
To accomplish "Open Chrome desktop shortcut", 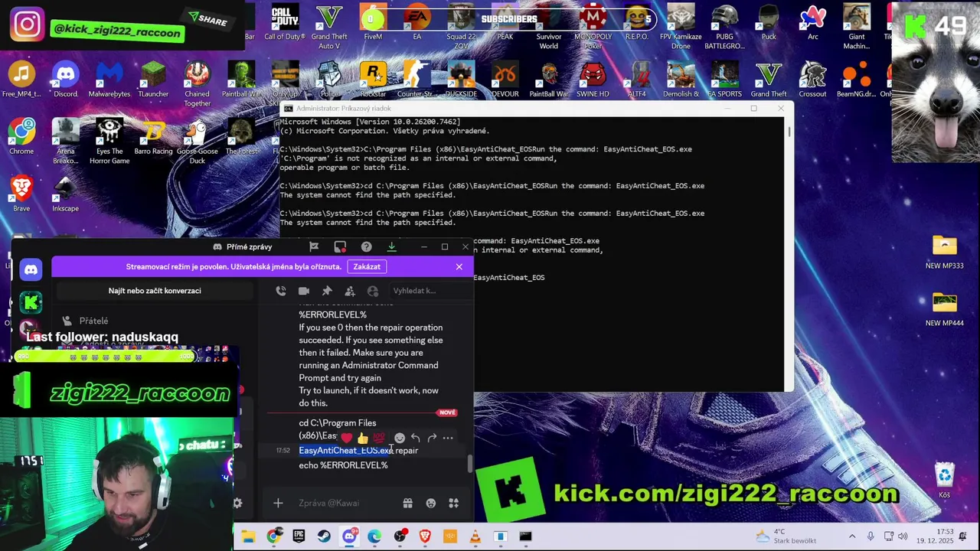I will click(x=21, y=137).
